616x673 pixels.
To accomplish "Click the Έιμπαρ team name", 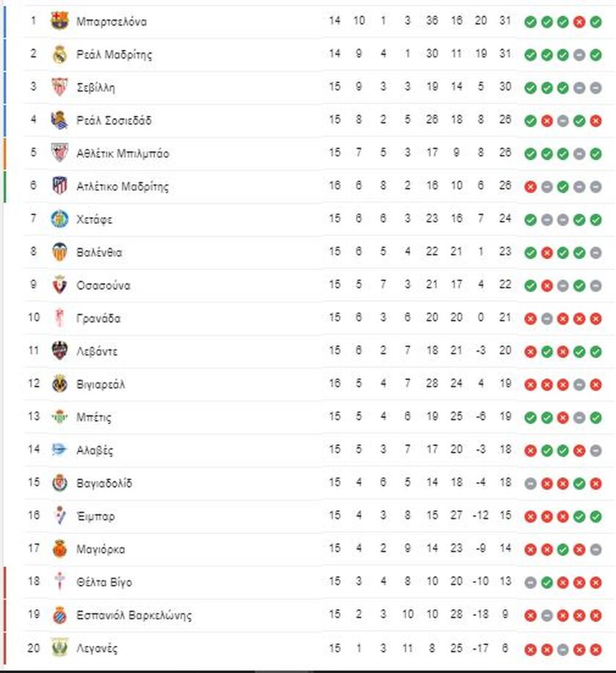I will (x=95, y=516).
